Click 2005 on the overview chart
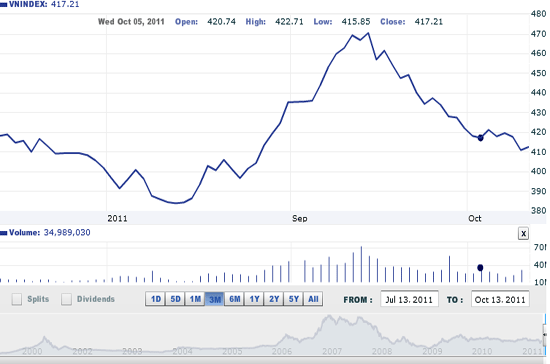 232,351
